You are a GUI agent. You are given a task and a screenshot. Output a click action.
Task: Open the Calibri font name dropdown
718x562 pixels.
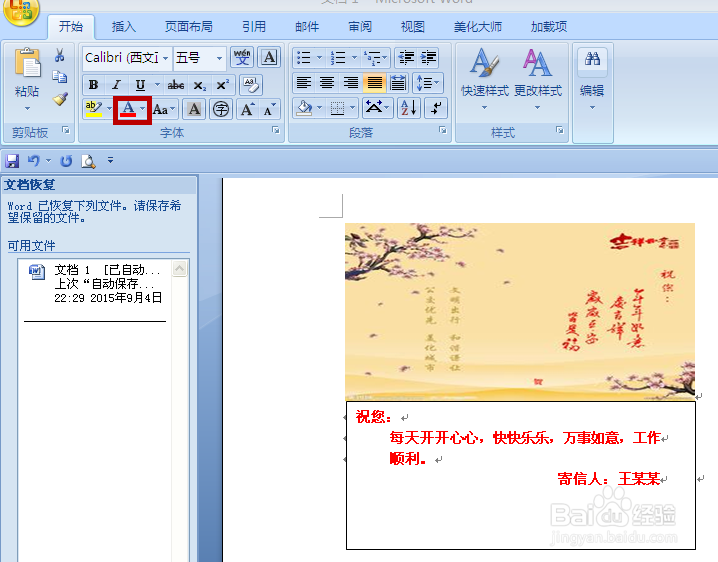[165, 58]
